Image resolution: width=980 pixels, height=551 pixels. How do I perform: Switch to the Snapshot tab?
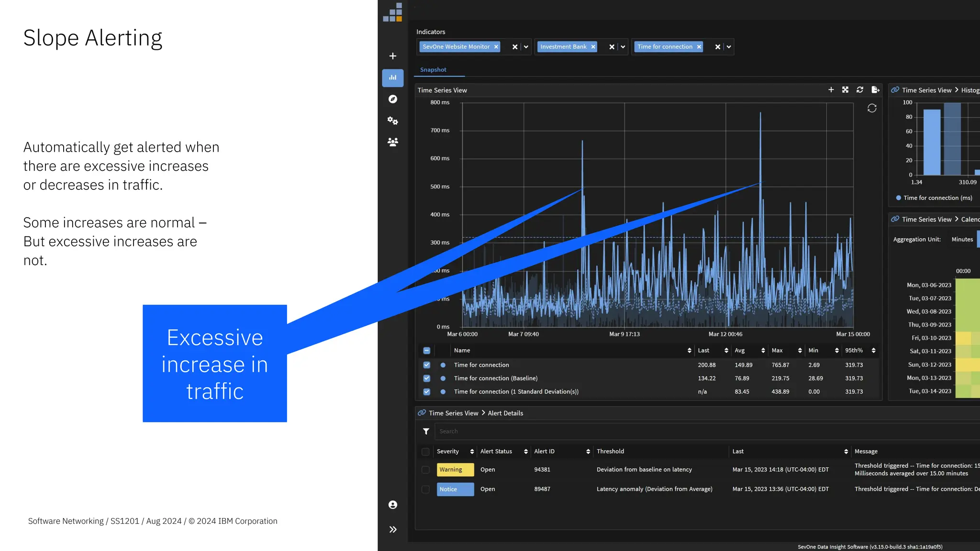coord(433,70)
